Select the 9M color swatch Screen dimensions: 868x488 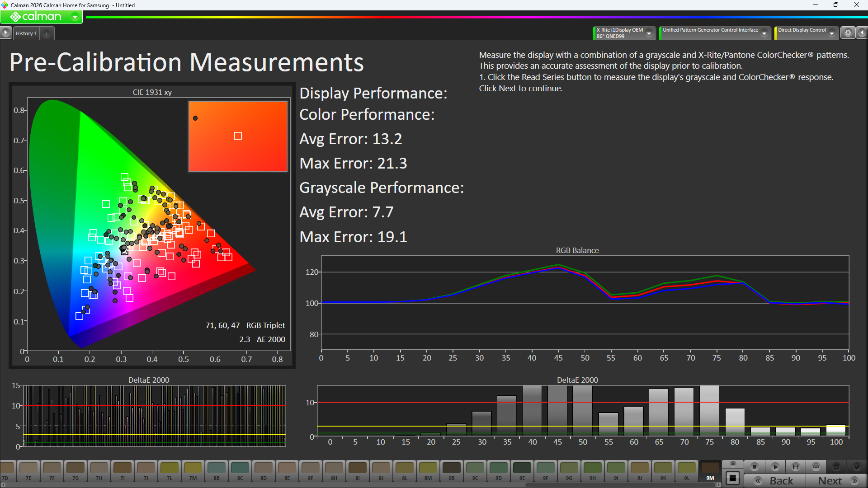point(710,470)
